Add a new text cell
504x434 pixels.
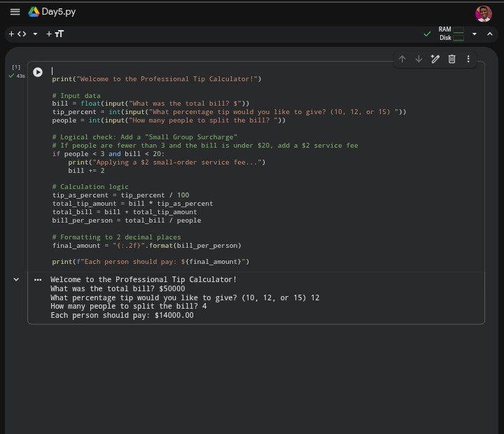(x=54, y=34)
